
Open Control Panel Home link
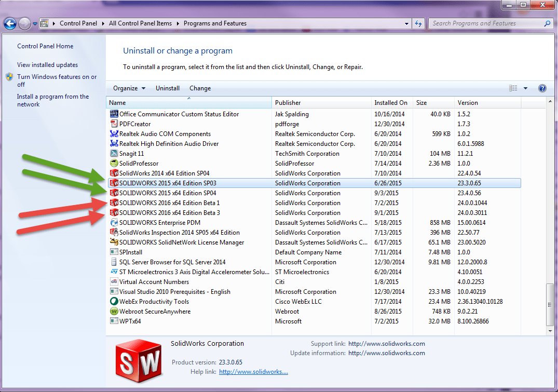tap(45, 46)
